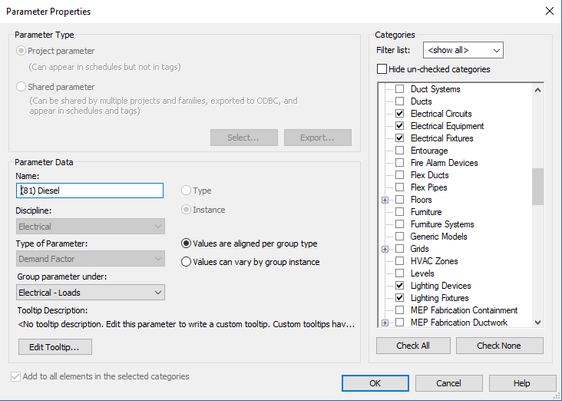
Task: Check HVAC Zones category
Action: pos(399,261)
